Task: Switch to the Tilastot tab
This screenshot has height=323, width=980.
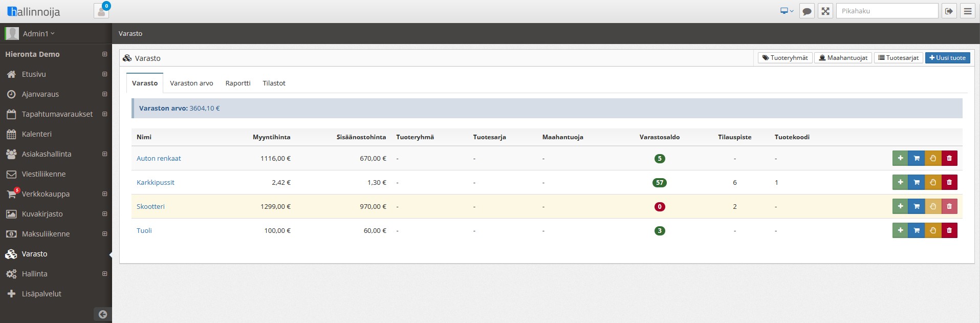Action: click(x=274, y=83)
